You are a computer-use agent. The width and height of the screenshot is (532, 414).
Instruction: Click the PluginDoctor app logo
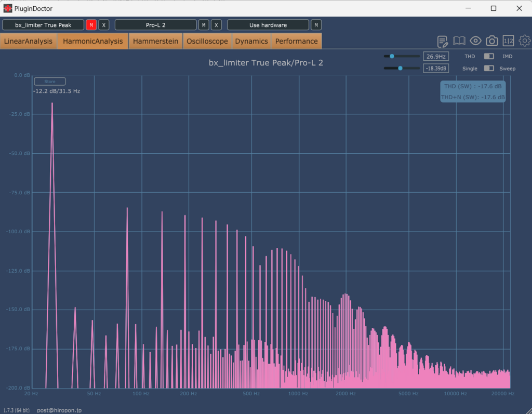[x=7, y=8]
